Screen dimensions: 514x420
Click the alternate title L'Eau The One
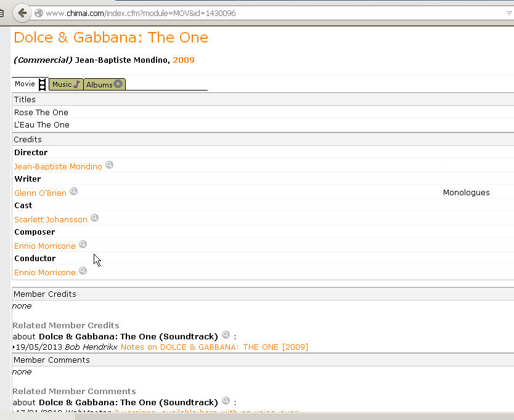pyautogui.click(x=42, y=125)
